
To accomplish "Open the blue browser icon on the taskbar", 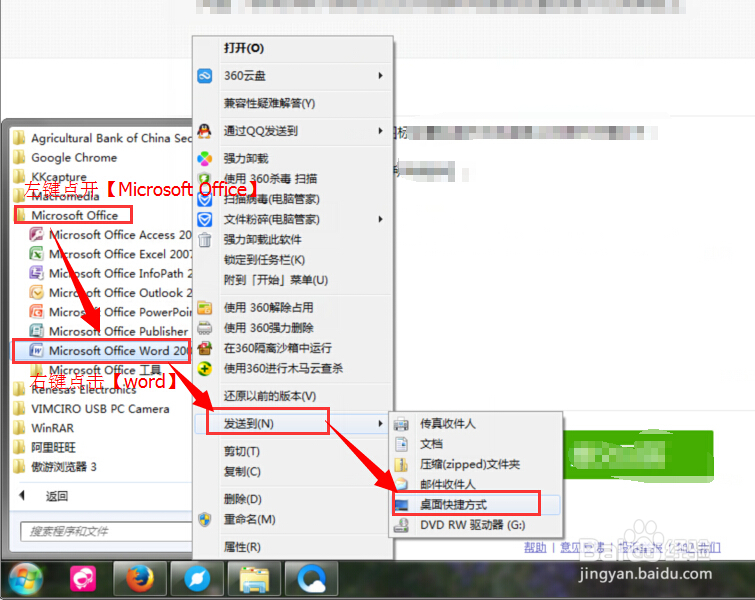I will [x=197, y=579].
